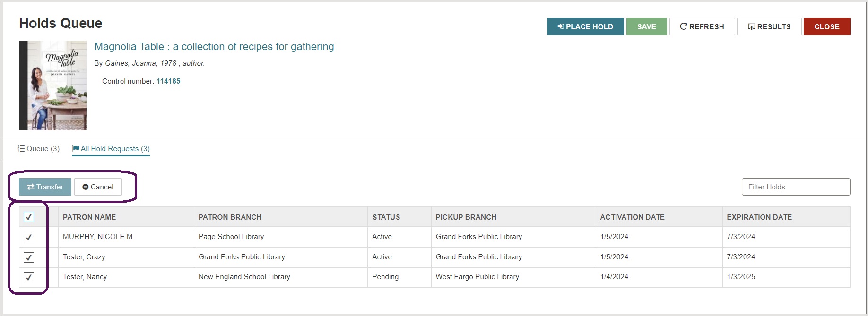Select the All Hold Requests tab
The image size is (868, 316).
coord(111,149)
